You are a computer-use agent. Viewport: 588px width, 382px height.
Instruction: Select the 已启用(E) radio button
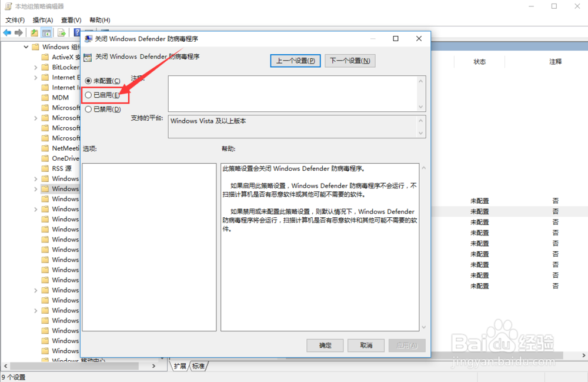pyautogui.click(x=88, y=95)
